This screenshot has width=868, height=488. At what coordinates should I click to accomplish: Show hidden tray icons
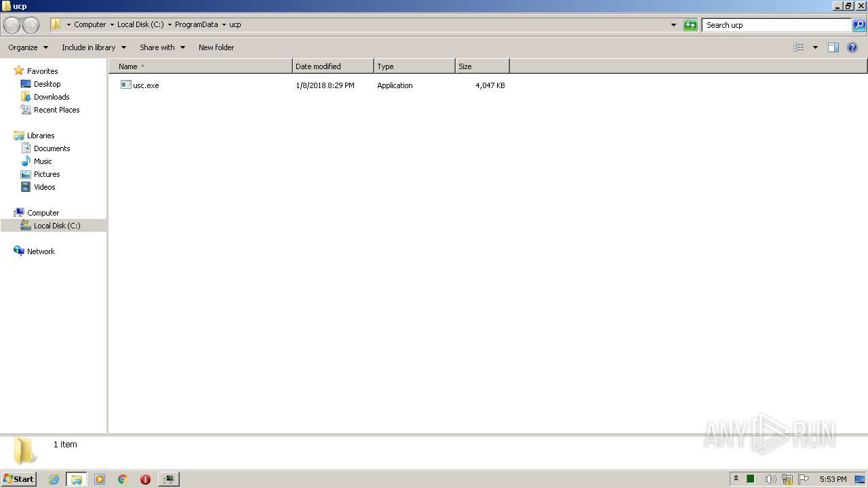coord(736,479)
